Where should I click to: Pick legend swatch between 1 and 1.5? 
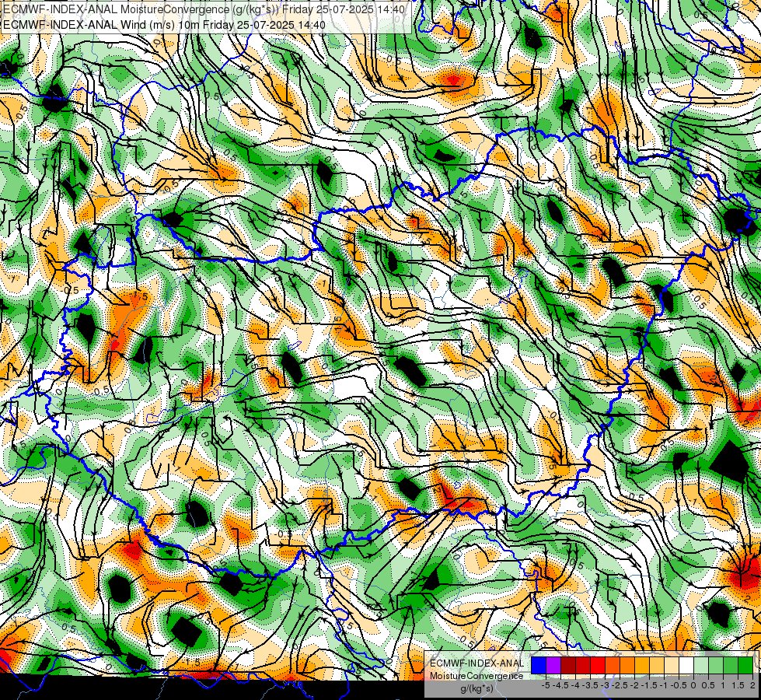pos(731,666)
